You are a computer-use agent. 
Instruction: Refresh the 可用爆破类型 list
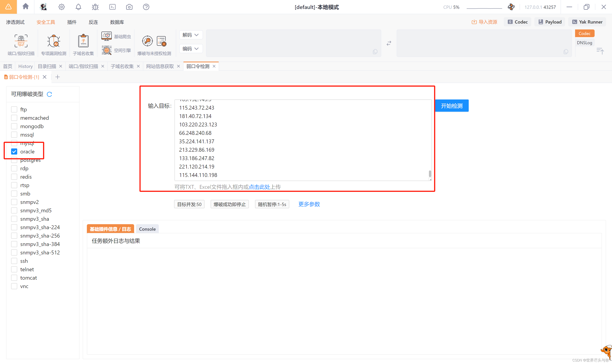[49, 94]
